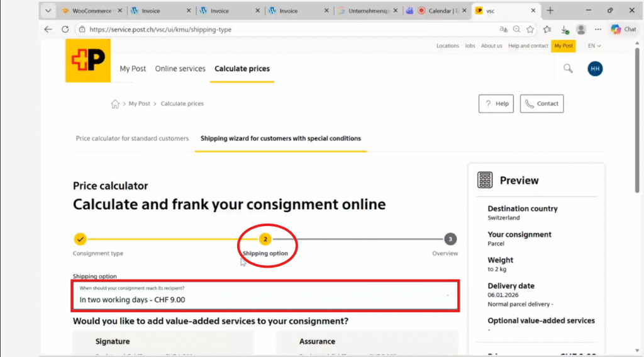Expand the EN language dropdown
Image resolution: width=644 pixels, height=357 pixels.
coord(594,46)
